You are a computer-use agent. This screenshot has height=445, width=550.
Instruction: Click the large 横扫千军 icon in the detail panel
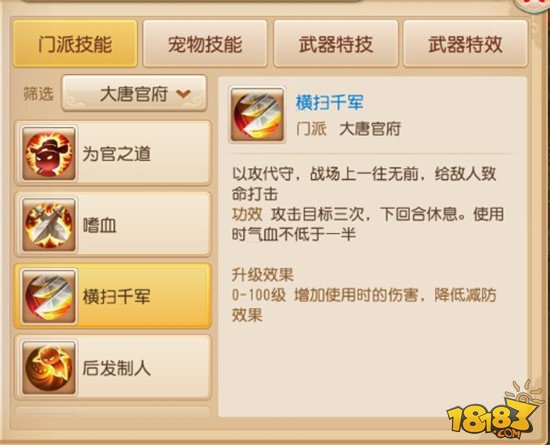[257, 115]
